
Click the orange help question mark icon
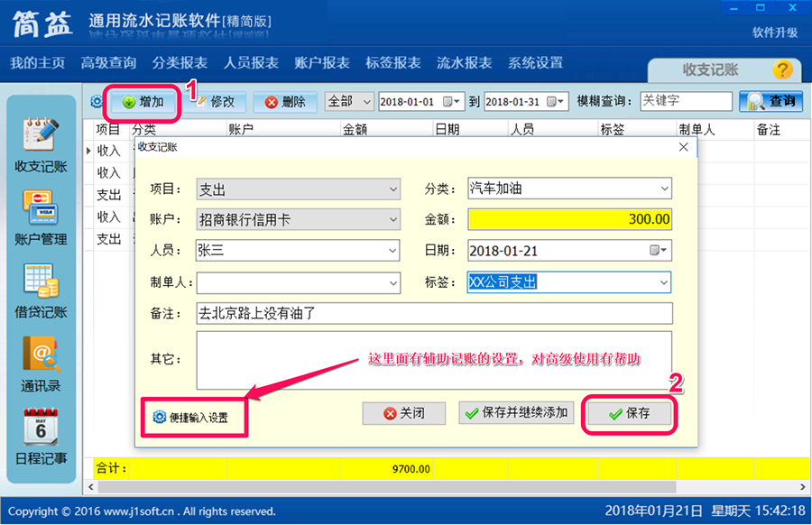pos(782,69)
